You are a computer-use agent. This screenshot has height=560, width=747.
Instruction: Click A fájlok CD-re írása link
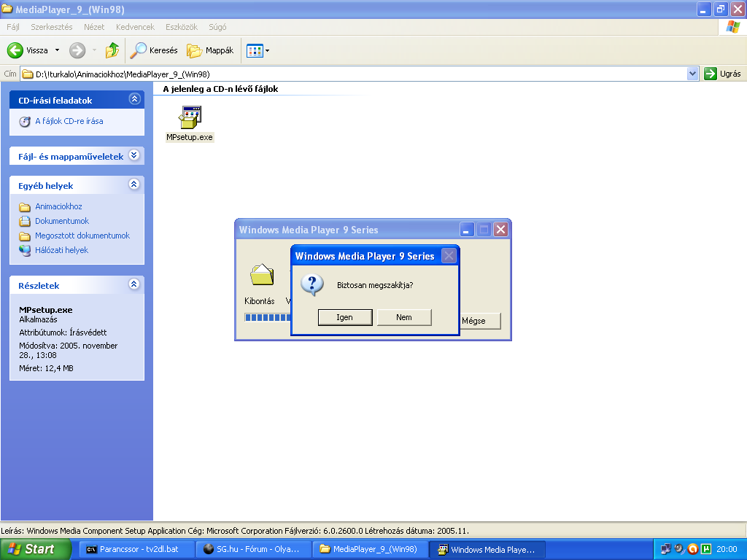[x=69, y=121]
